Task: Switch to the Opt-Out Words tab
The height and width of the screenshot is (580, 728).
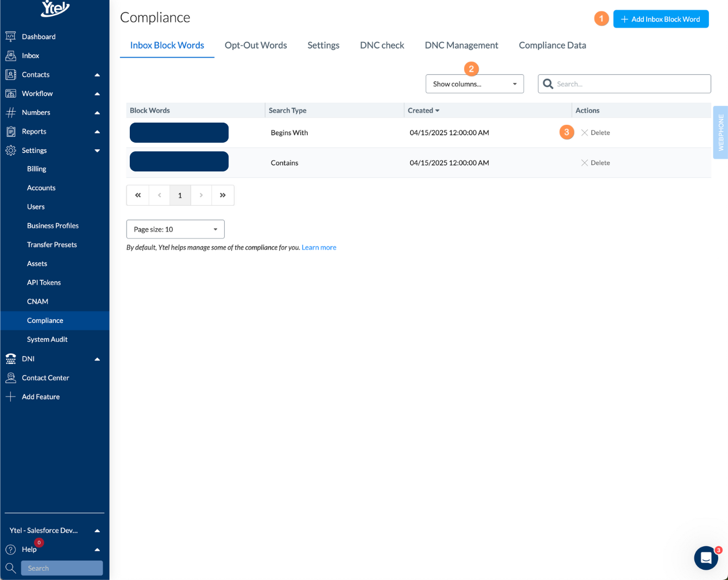Action: pos(256,46)
